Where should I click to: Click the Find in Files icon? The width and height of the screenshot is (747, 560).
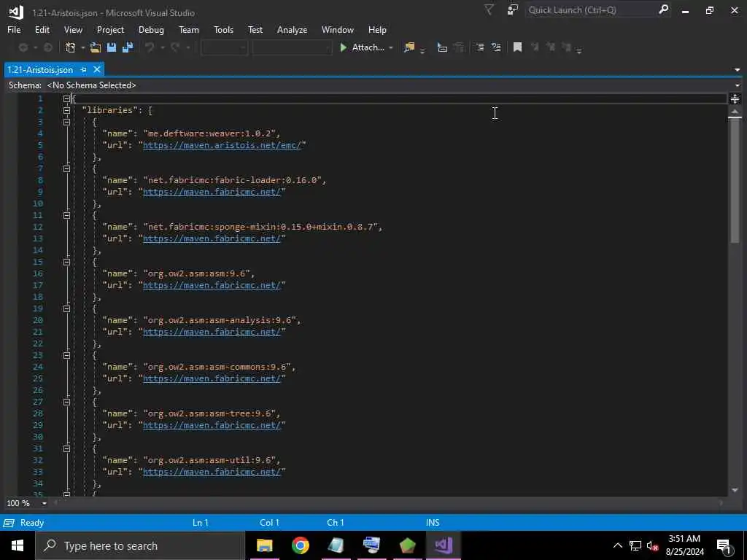click(409, 47)
